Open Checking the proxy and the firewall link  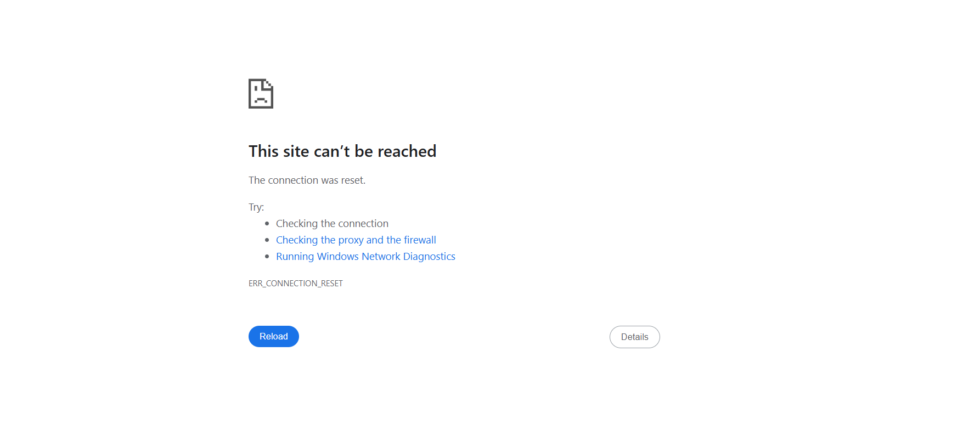click(356, 240)
